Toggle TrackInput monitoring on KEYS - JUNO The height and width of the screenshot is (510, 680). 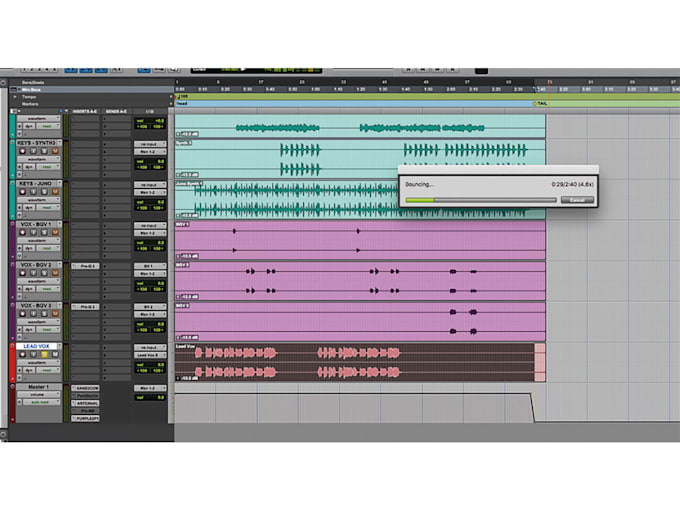33,192
